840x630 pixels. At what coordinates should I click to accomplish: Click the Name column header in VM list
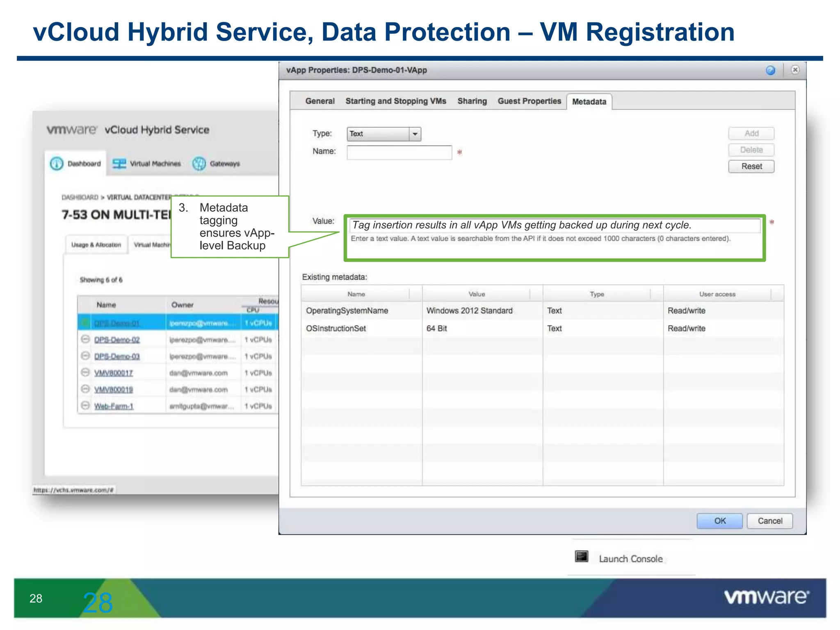pyautogui.click(x=106, y=305)
